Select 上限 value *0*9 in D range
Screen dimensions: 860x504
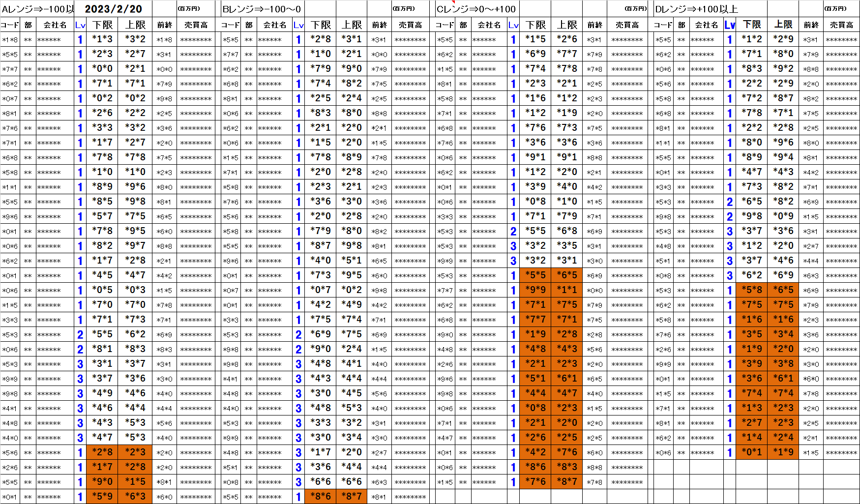coord(783,216)
